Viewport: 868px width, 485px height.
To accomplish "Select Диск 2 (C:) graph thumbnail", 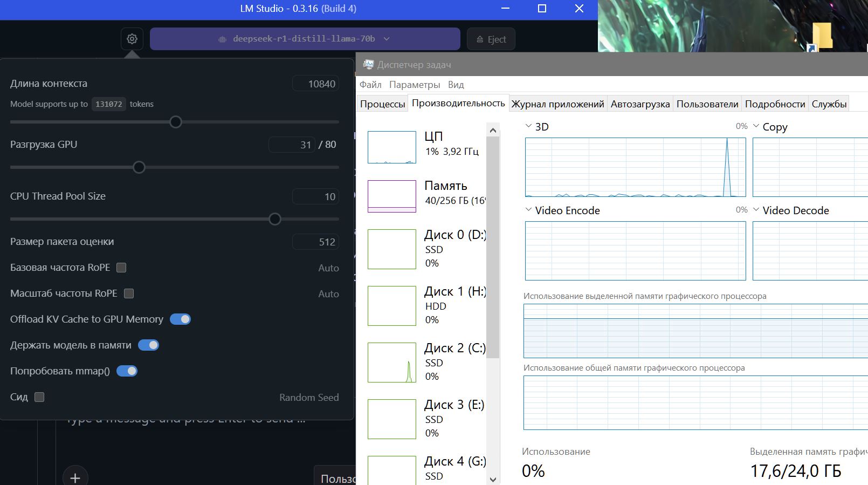I will click(392, 363).
